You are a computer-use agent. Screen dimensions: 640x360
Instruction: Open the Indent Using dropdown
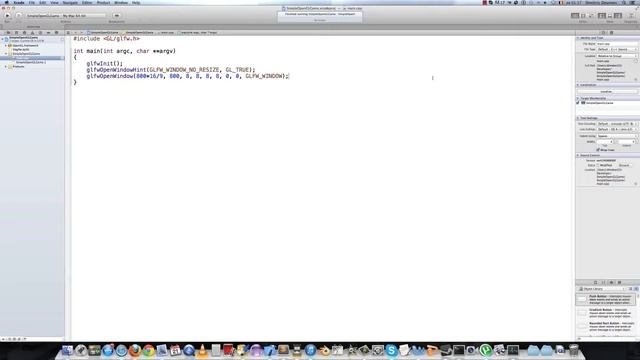click(x=617, y=136)
